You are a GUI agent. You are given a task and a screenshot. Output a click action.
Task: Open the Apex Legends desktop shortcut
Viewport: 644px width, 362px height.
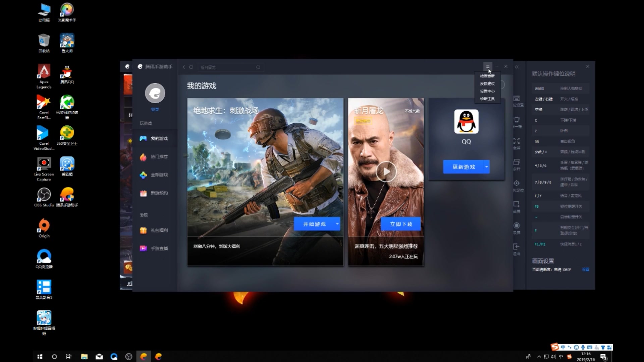coord(44,76)
